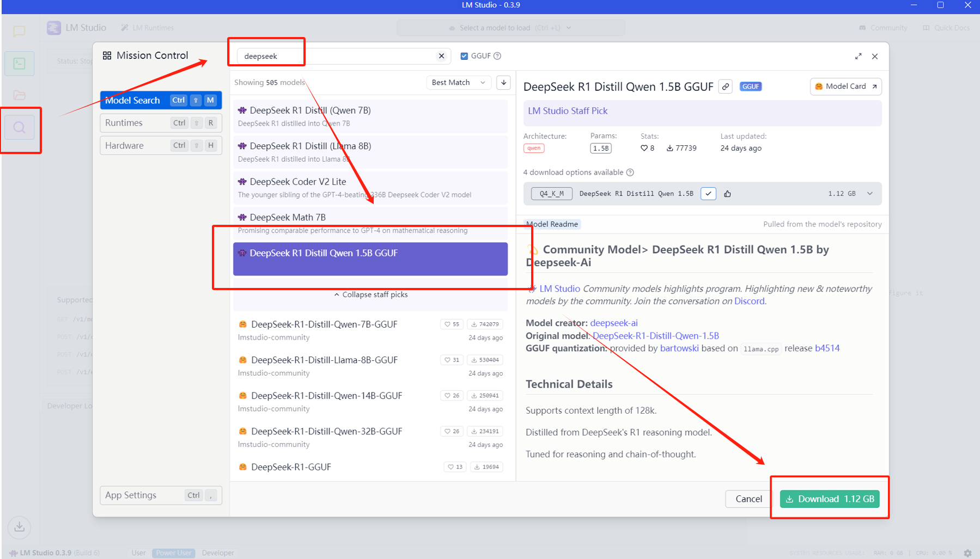Open the Discover magnifier sidebar icon
The height and width of the screenshot is (559, 980).
point(20,128)
